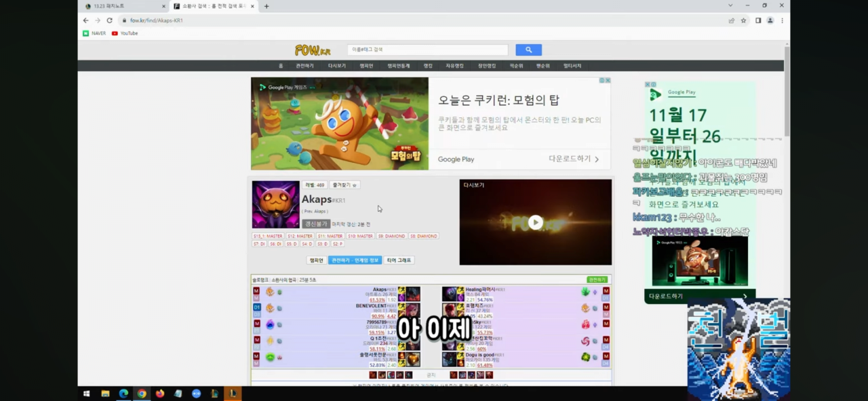Open the 챔피언 nav menu item
This screenshot has height=401, width=868.
(x=366, y=66)
